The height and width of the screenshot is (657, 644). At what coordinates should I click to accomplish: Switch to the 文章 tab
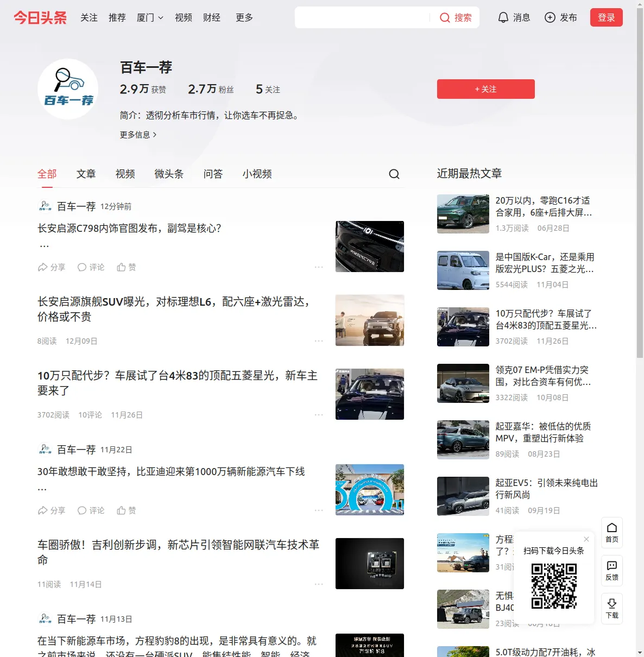tap(86, 174)
